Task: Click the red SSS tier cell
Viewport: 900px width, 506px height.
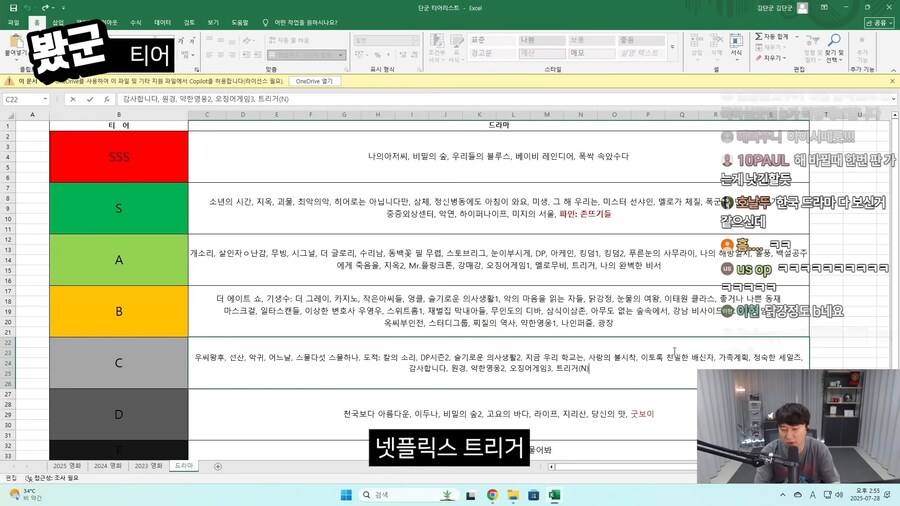Action: click(x=119, y=157)
